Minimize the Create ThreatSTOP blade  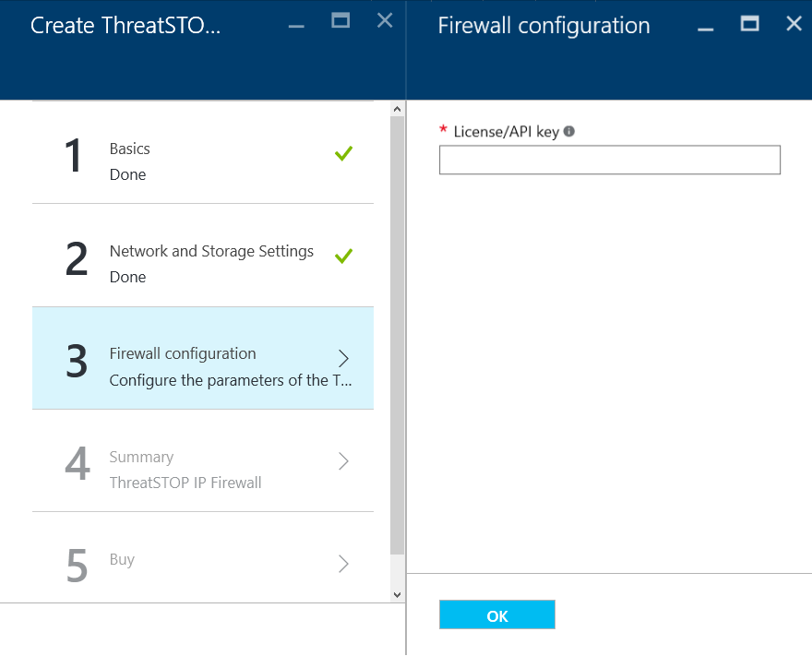(296, 25)
